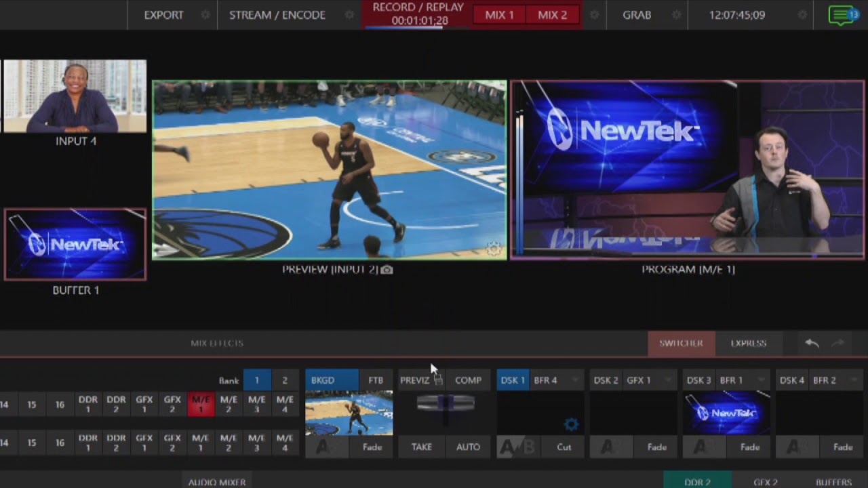This screenshot has width=868, height=488.
Task: Open the AUDIO MIXER tab
Action: pyautogui.click(x=217, y=482)
